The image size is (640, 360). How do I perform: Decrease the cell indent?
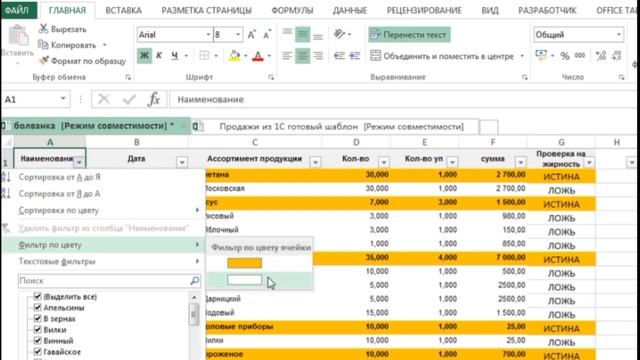tap(339, 56)
